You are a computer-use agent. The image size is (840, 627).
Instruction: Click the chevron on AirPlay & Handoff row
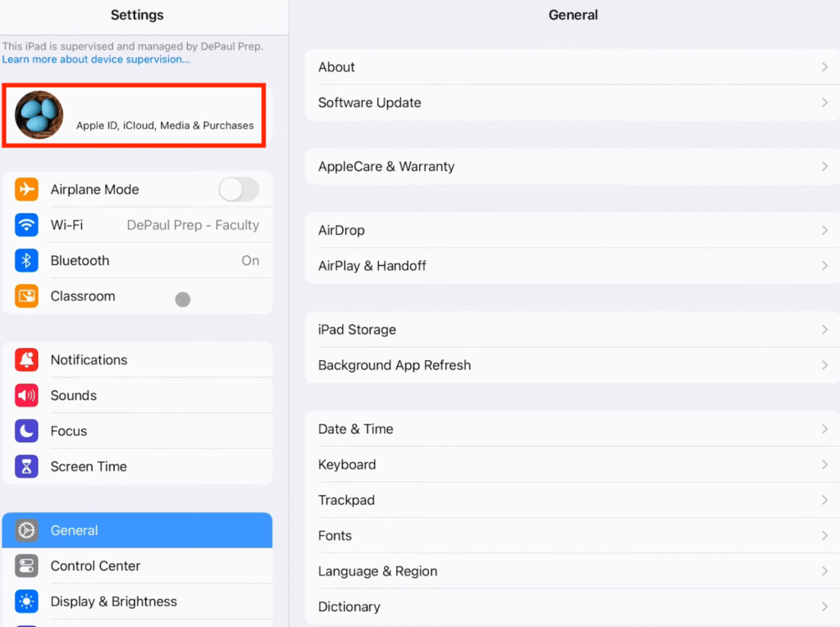click(x=824, y=266)
